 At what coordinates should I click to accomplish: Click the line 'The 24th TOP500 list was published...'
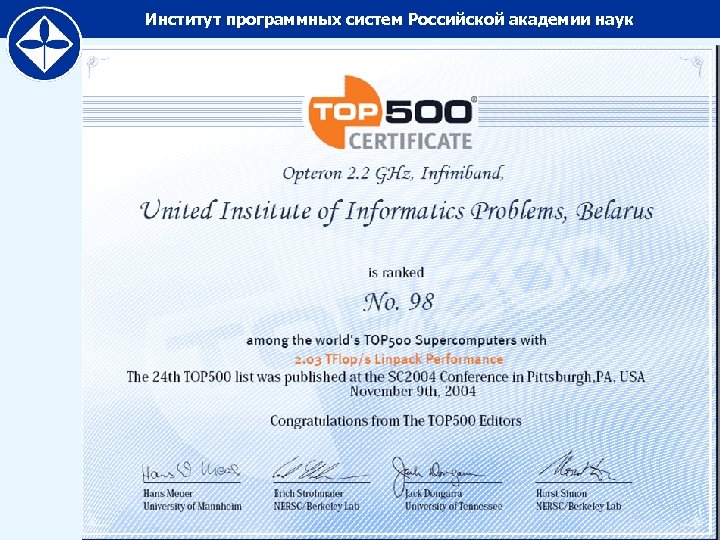(386, 377)
